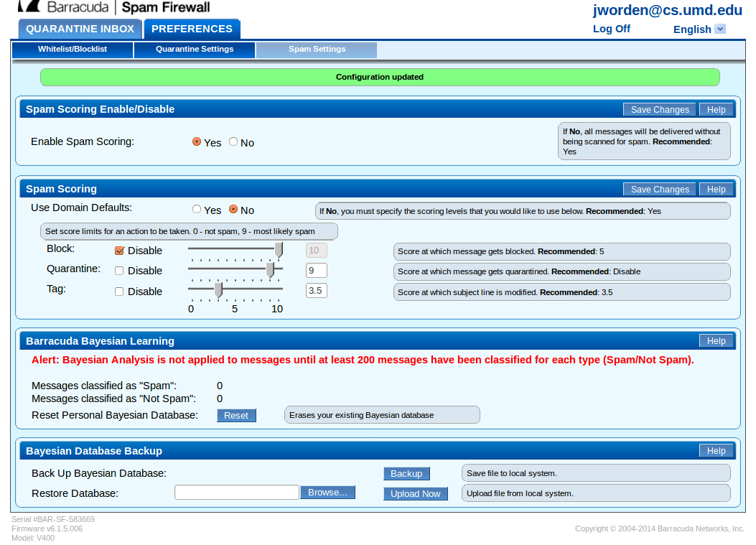Click Browse to choose a restore file
This screenshot has width=756, height=545.
pyautogui.click(x=327, y=492)
